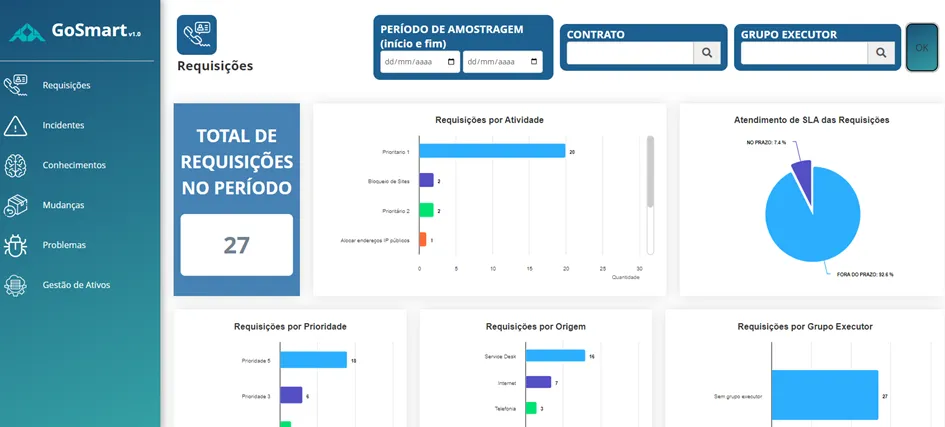Click the Bloqueio de Sites axis label

pyautogui.click(x=389, y=181)
